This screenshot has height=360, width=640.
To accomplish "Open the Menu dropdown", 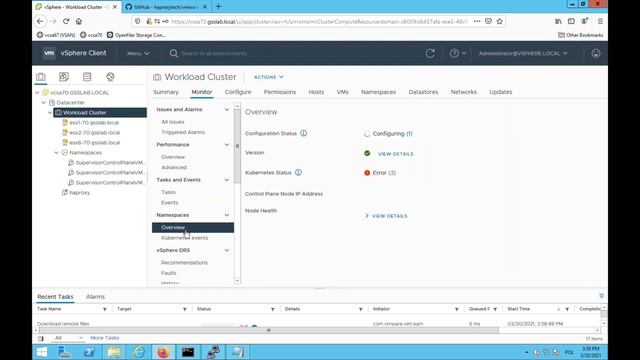I will (x=138, y=53).
